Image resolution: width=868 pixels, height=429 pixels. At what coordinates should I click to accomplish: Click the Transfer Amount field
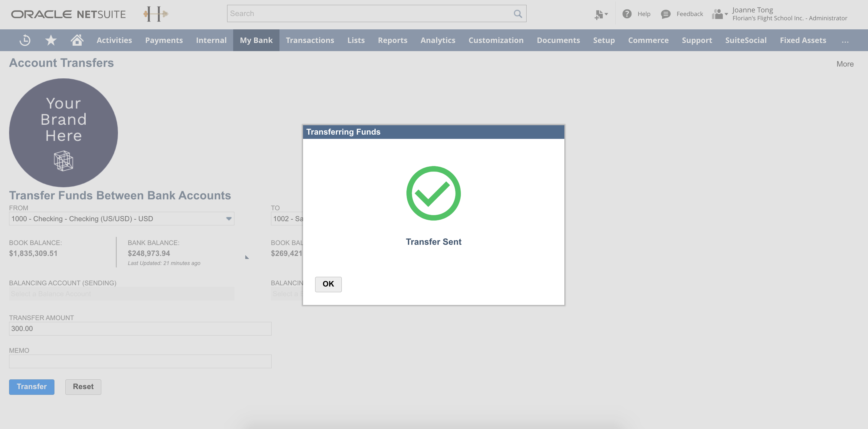pos(140,329)
